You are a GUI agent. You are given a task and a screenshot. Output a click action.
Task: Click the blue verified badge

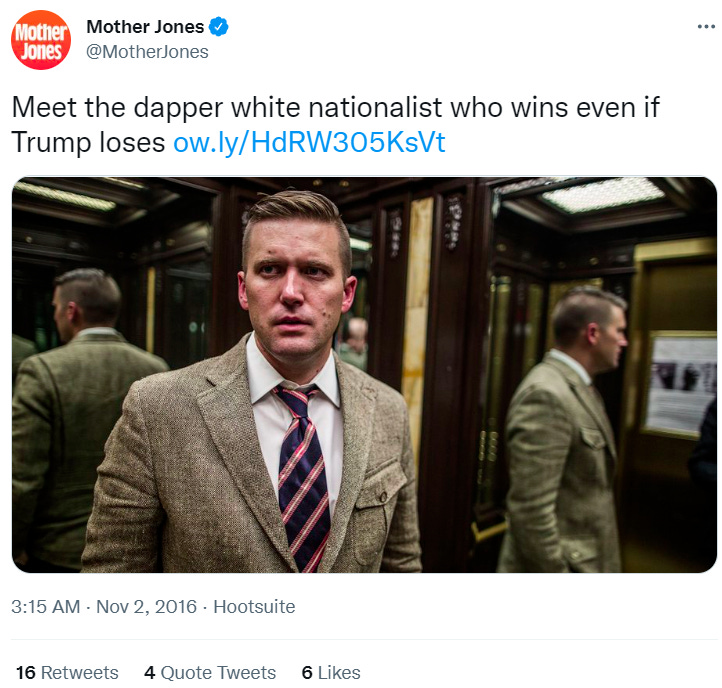(219, 27)
